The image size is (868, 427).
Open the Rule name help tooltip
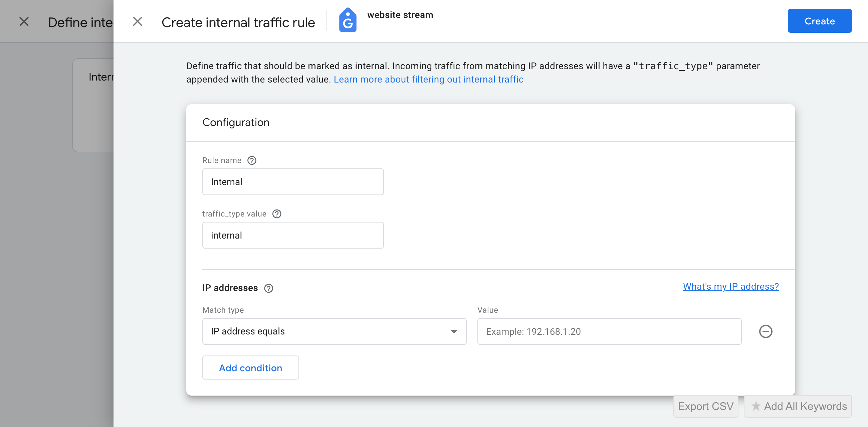tap(252, 161)
